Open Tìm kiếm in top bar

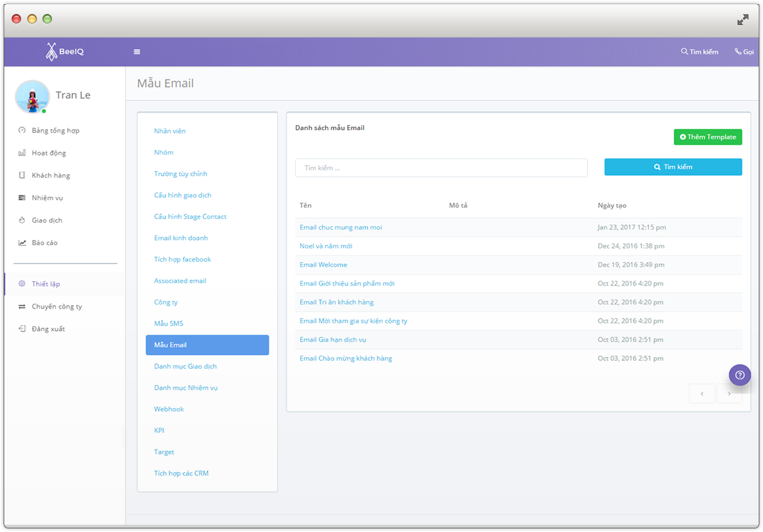(699, 52)
